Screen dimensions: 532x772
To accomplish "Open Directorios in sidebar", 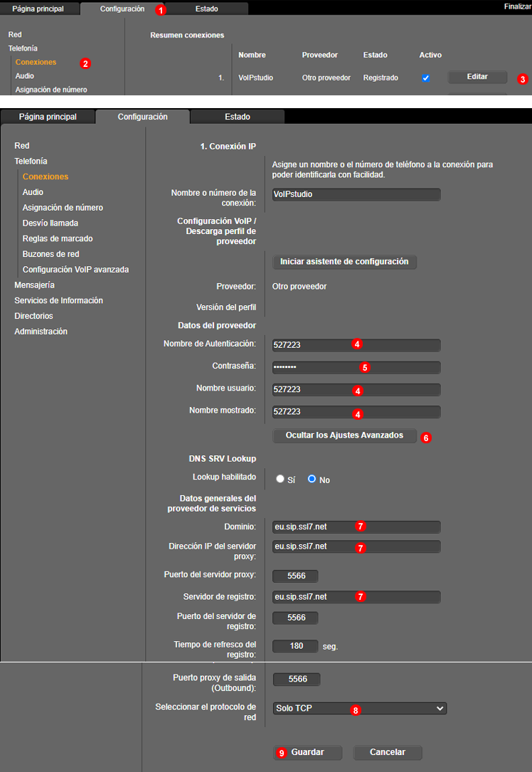I will click(33, 316).
